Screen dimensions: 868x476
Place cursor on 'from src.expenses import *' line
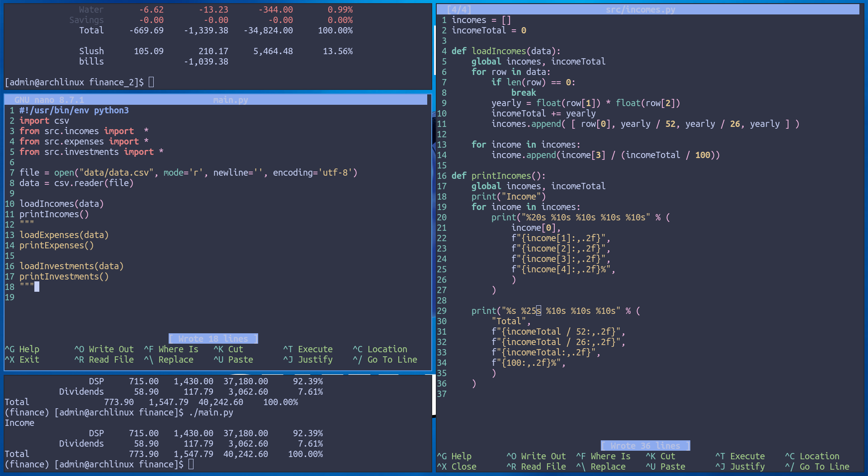(84, 141)
